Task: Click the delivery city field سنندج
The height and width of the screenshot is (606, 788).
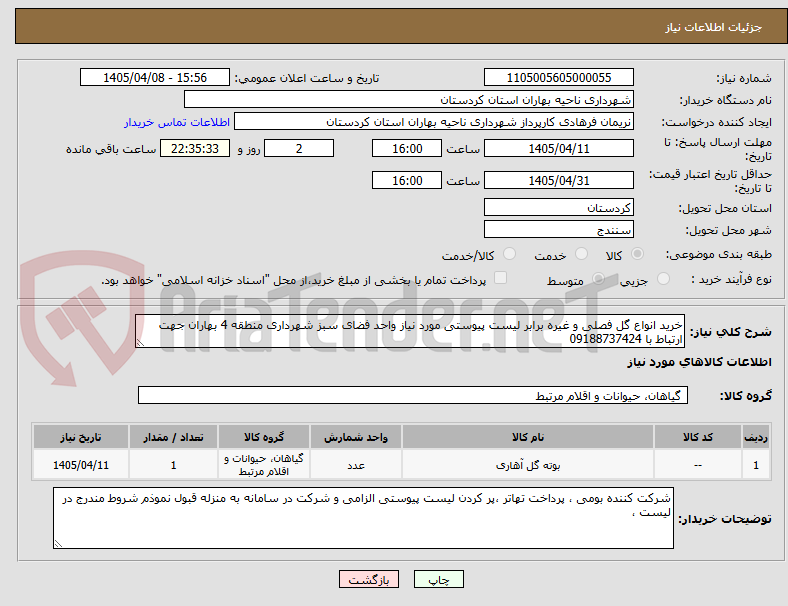Action: [x=558, y=230]
